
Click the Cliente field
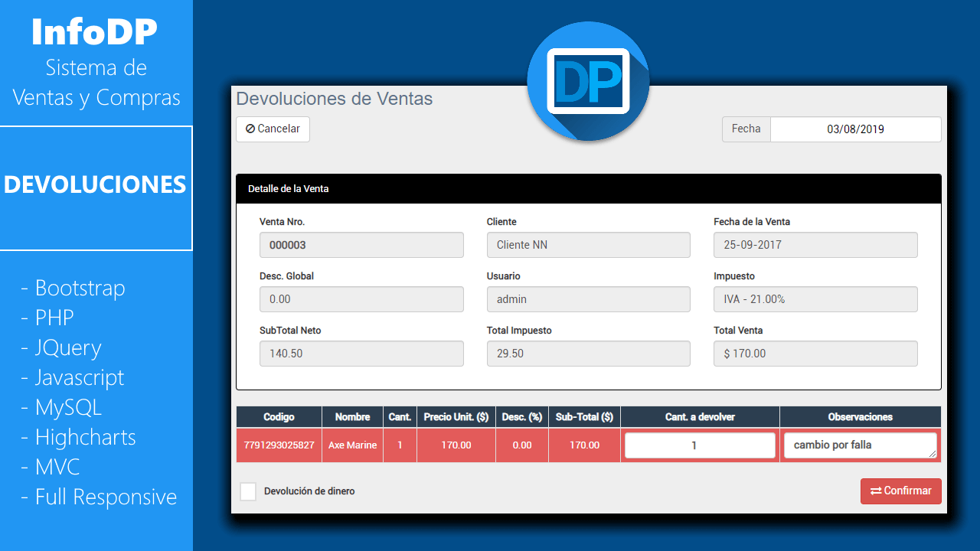pos(588,245)
